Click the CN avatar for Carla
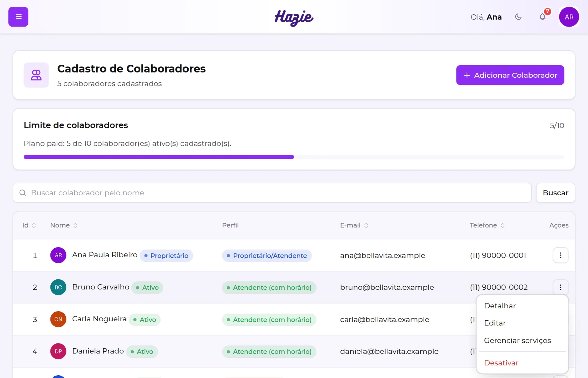The width and height of the screenshot is (588, 378). point(58,319)
